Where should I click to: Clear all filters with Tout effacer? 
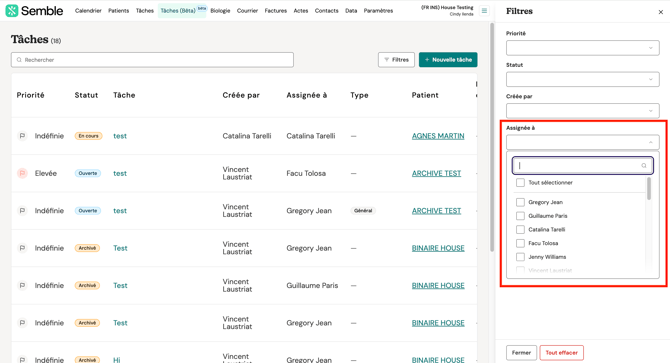[561, 353]
